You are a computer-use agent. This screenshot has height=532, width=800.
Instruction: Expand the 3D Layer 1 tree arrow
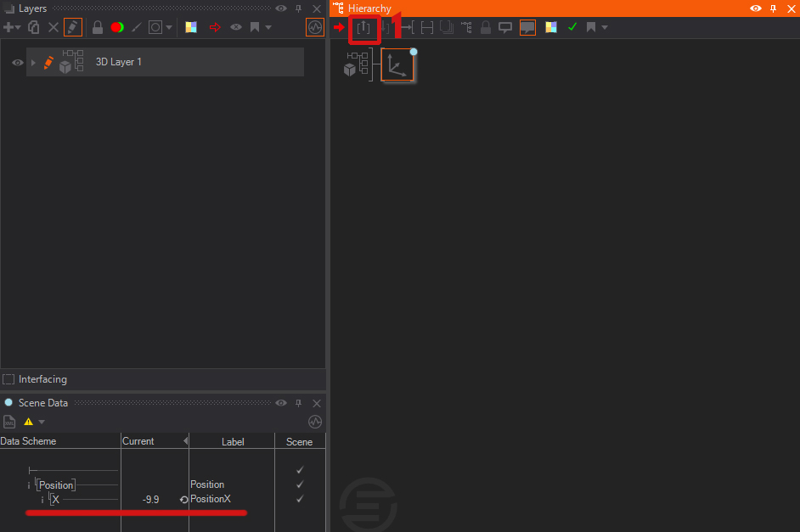(33, 63)
